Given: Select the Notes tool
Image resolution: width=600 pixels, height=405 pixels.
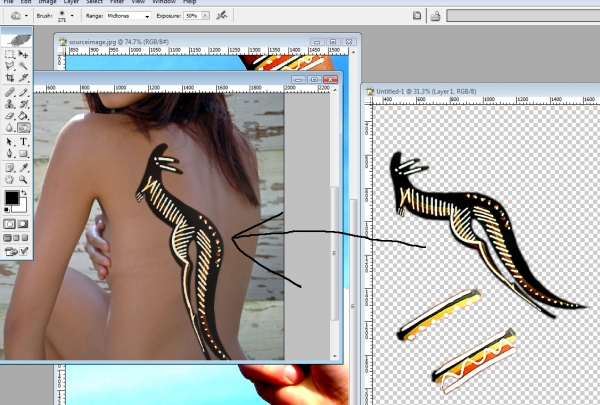Looking at the screenshot, I should (x=10, y=167).
